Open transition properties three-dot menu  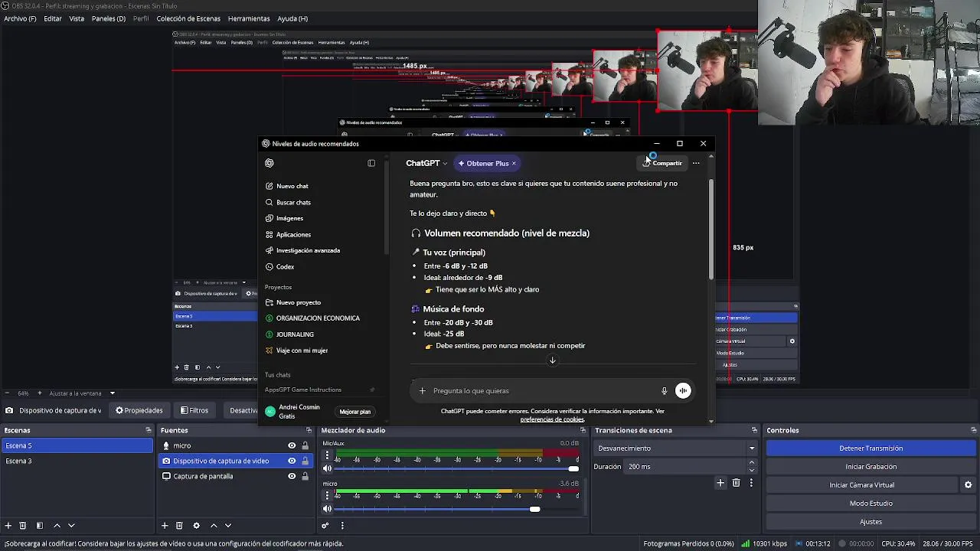click(x=751, y=483)
